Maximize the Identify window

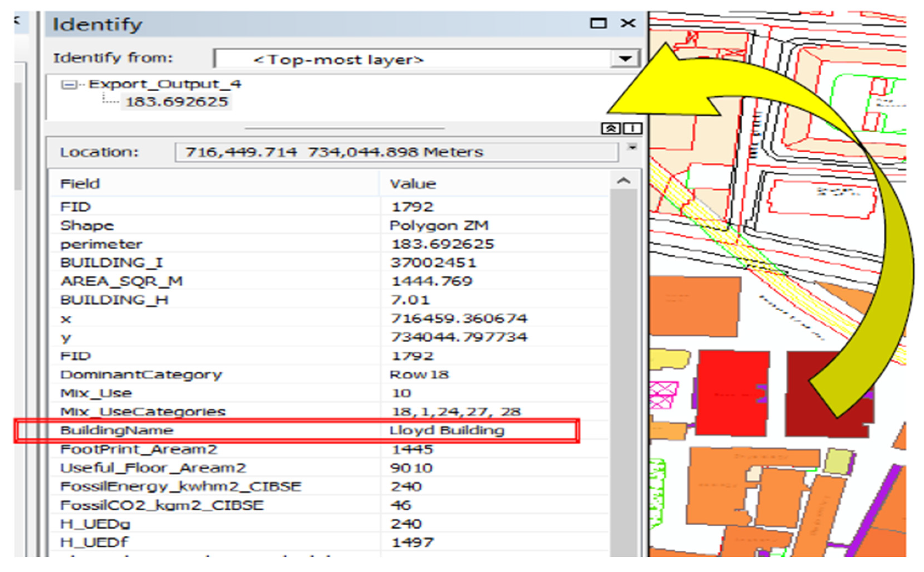coord(598,24)
